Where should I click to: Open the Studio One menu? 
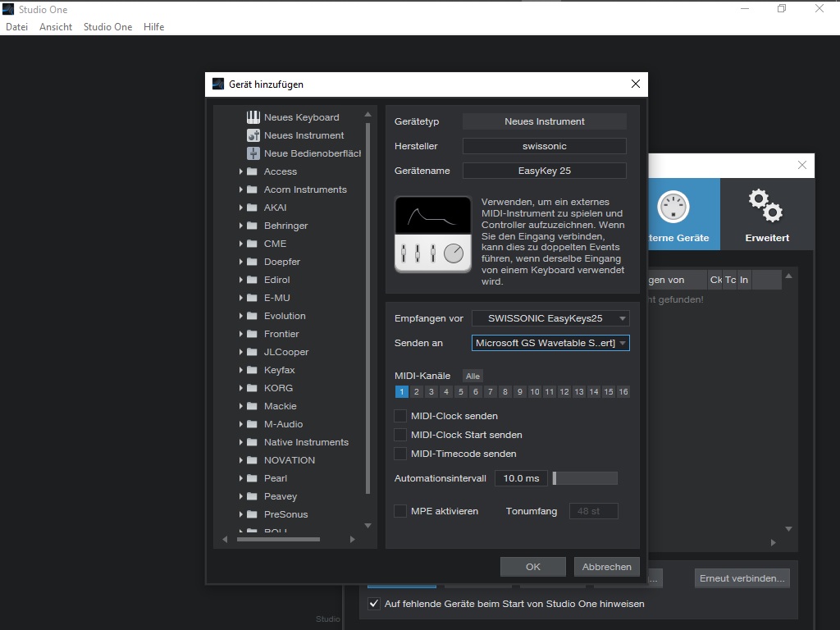(107, 27)
